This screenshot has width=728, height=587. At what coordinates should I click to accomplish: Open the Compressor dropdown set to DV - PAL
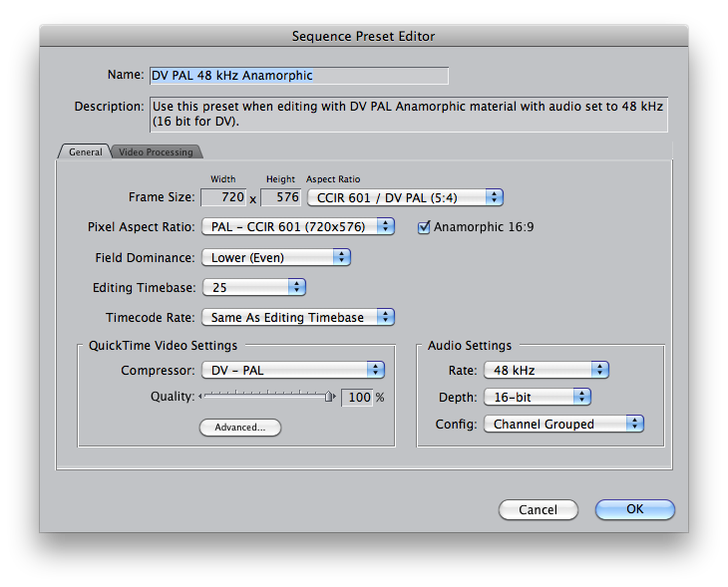(293, 371)
